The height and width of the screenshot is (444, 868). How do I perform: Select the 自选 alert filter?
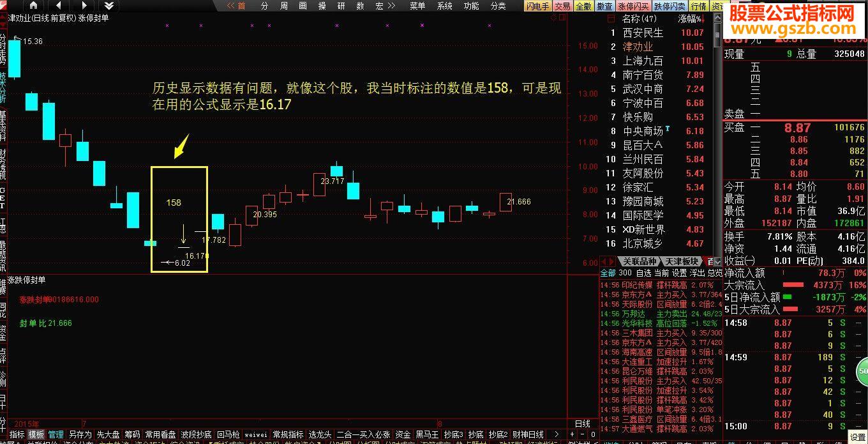point(644,273)
